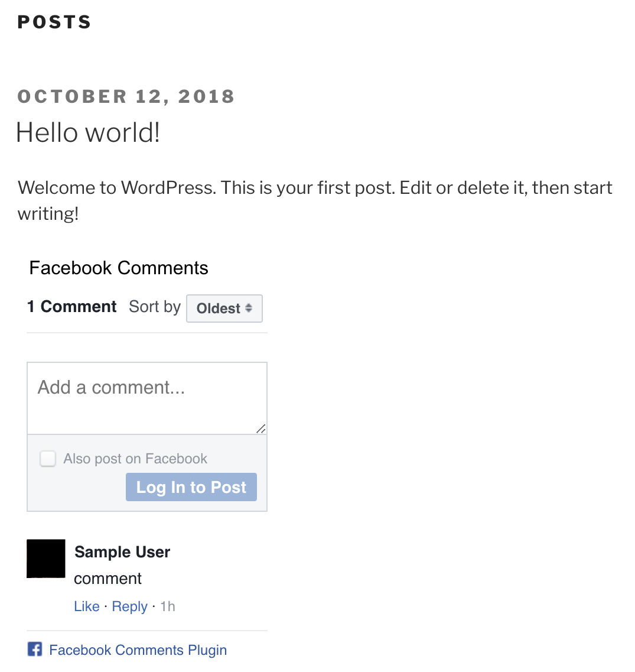
Task: Click the Add a comment text field
Action: pos(147,398)
